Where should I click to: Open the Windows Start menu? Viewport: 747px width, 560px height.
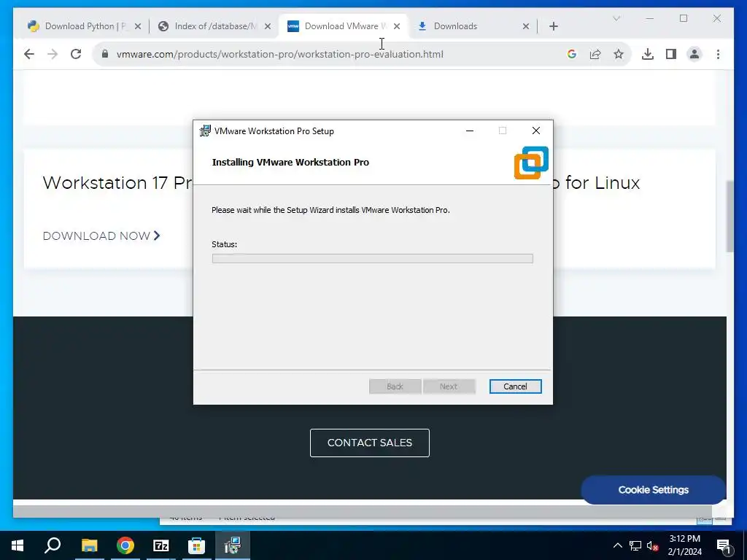(18, 545)
